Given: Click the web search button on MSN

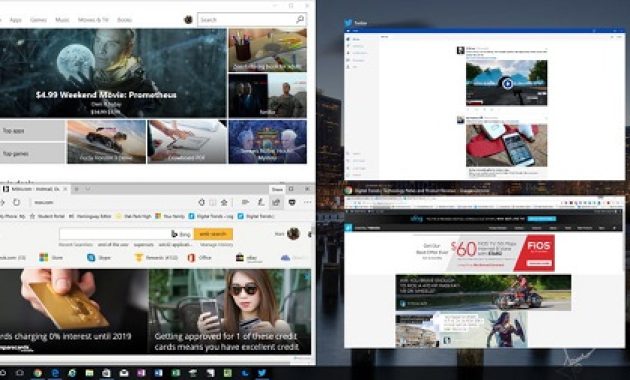Looking at the screenshot, I should click(x=213, y=234).
